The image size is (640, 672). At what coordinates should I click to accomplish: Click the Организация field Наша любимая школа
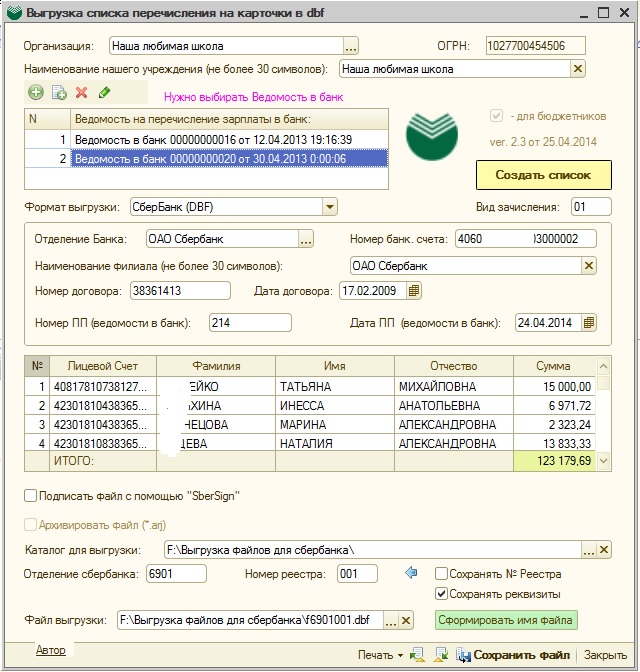coord(226,46)
